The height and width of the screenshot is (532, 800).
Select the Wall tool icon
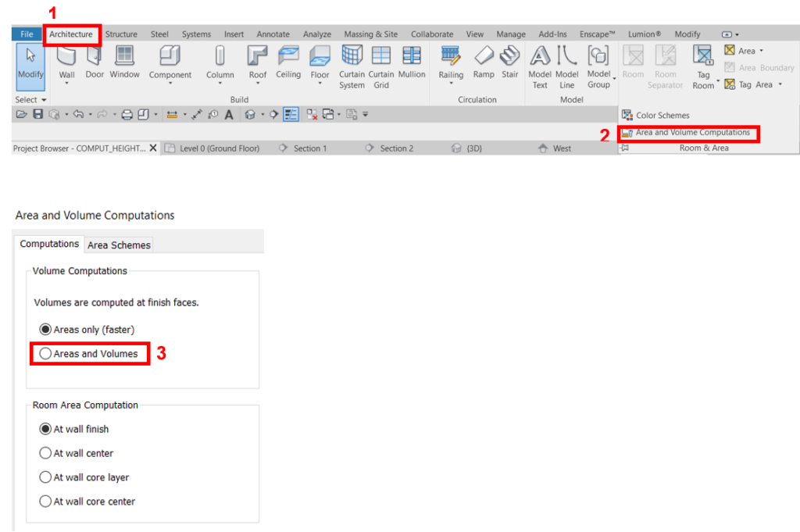click(66, 55)
